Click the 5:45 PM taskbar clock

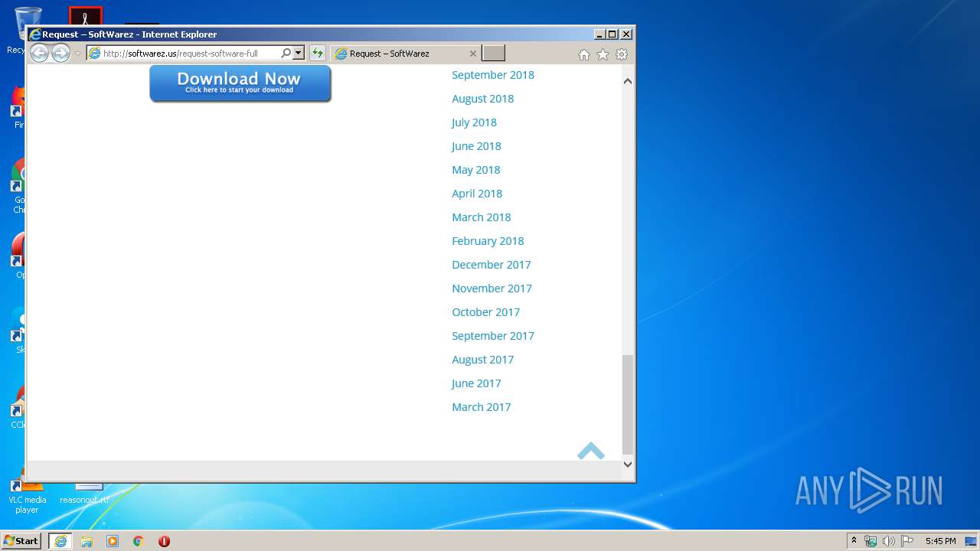coord(940,541)
